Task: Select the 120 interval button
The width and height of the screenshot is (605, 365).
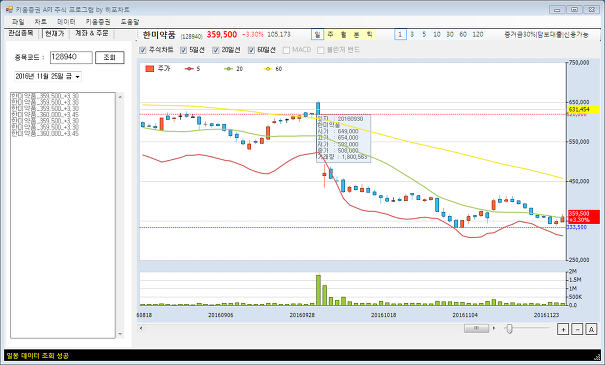Action: tap(478, 35)
